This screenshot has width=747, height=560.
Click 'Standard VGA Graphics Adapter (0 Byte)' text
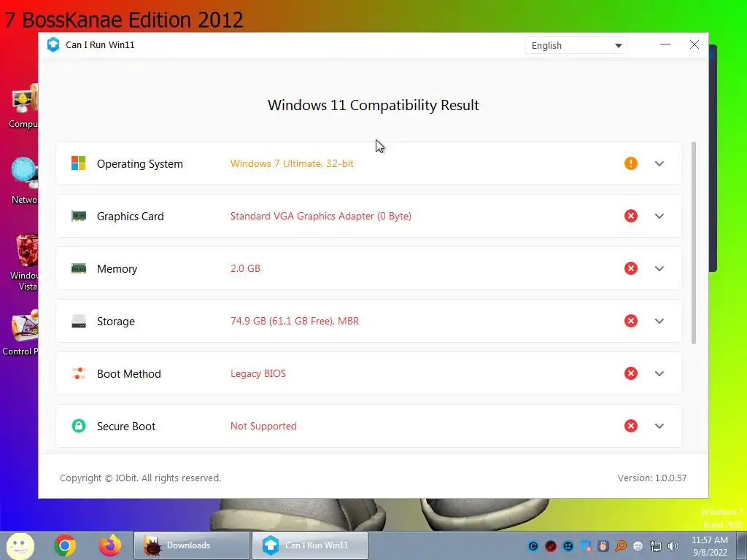pos(321,216)
